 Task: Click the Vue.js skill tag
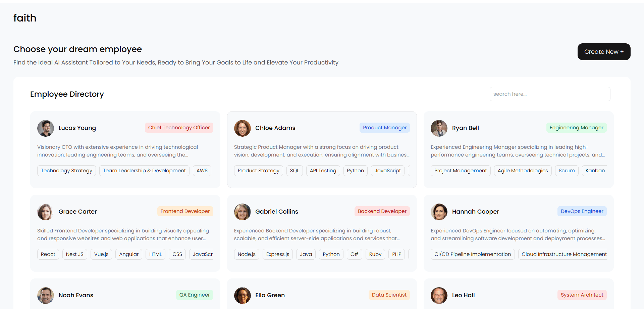(101, 254)
